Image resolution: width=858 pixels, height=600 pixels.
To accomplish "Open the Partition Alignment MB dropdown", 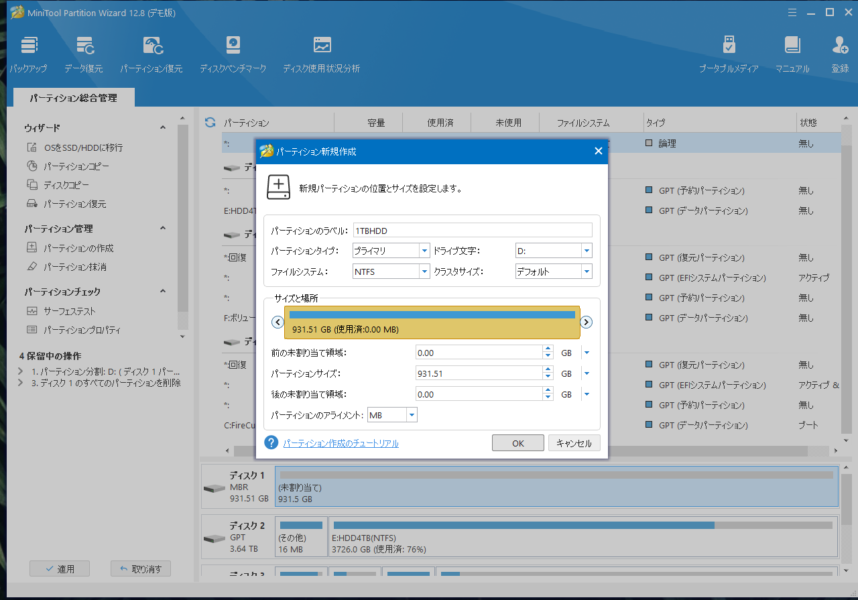I will tap(411, 415).
